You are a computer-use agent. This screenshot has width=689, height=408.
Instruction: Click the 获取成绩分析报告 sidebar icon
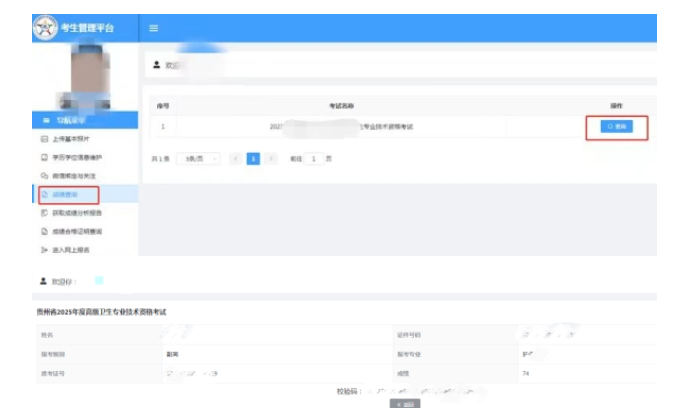pos(44,212)
